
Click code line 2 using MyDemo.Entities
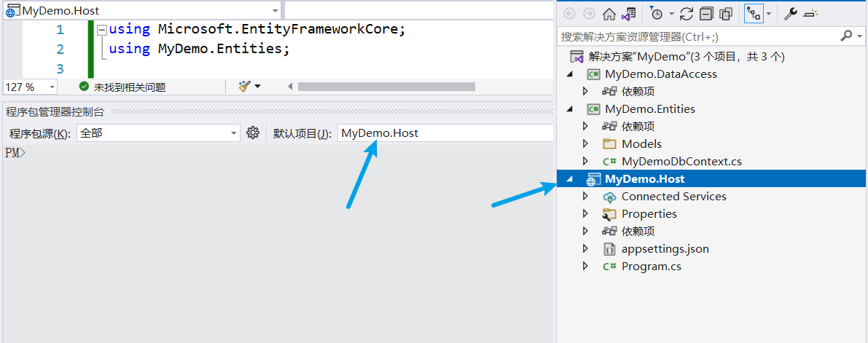(199, 49)
